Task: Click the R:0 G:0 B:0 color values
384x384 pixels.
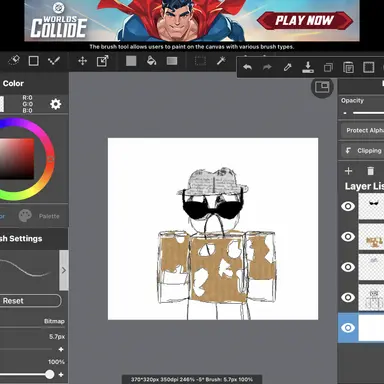Action: (x=27, y=104)
